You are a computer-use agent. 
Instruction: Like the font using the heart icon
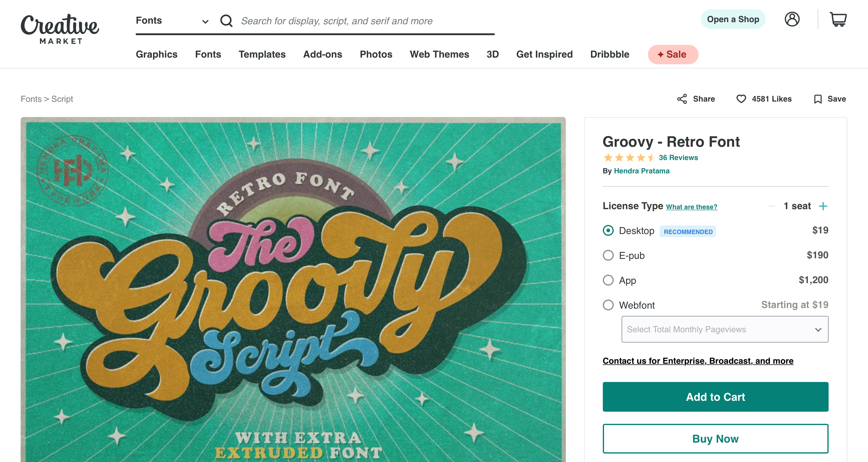click(x=741, y=99)
